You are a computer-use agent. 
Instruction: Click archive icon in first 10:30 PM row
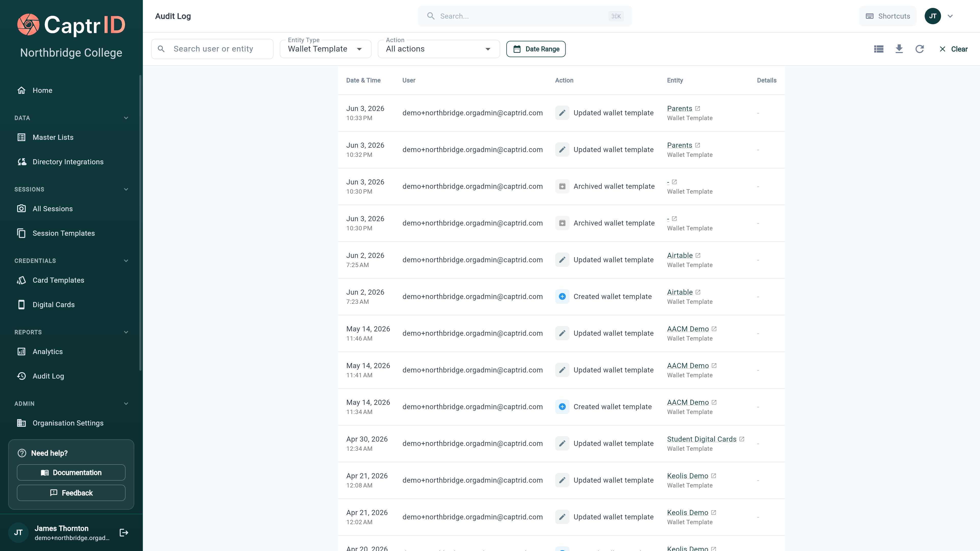(x=562, y=186)
